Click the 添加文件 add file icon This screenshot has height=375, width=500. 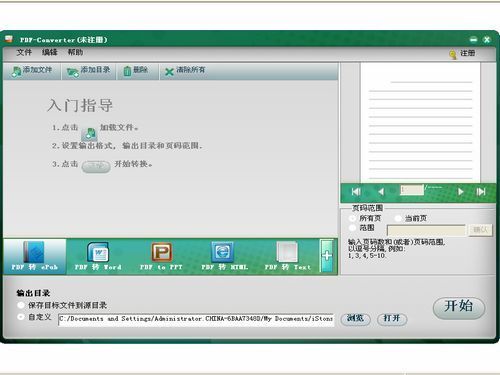pyautogui.click(x=16, y=72)
